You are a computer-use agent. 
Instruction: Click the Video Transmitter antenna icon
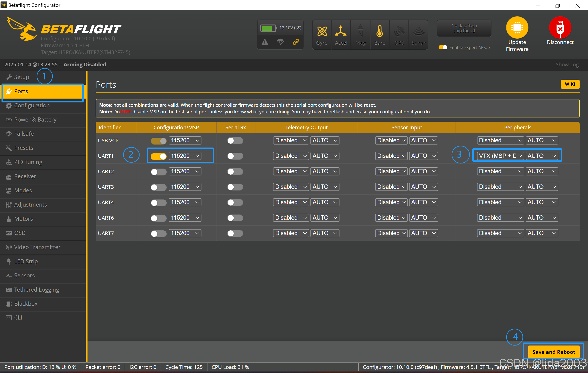pyautogui.click(x=9, y=247)
